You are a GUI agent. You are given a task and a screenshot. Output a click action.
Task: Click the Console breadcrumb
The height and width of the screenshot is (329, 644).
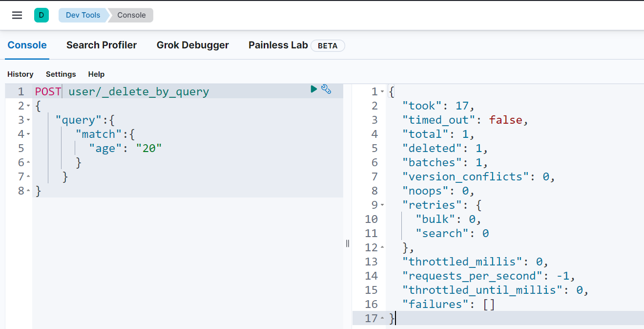click(131, 15)
